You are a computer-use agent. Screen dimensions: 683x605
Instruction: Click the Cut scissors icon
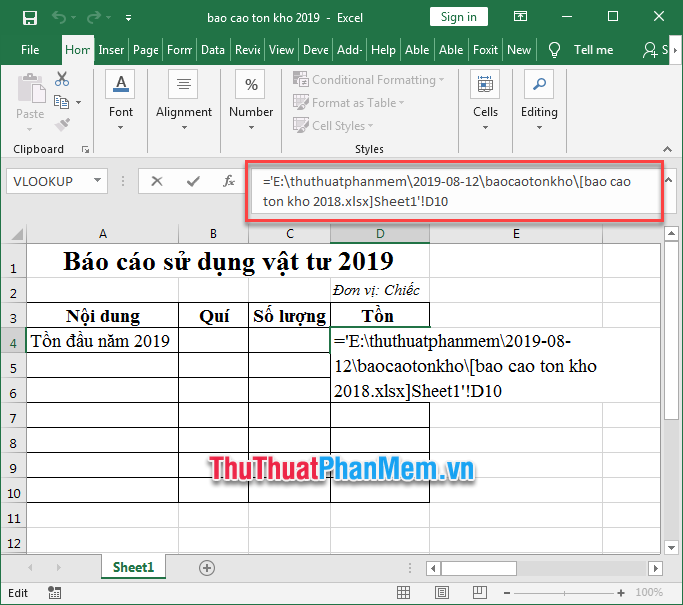click(x=62, y=79)
